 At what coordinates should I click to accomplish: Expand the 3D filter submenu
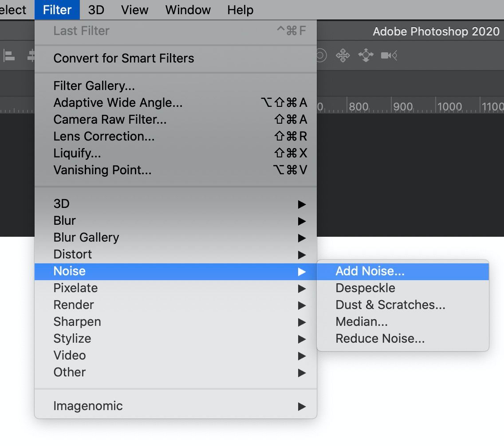(176, 204)
